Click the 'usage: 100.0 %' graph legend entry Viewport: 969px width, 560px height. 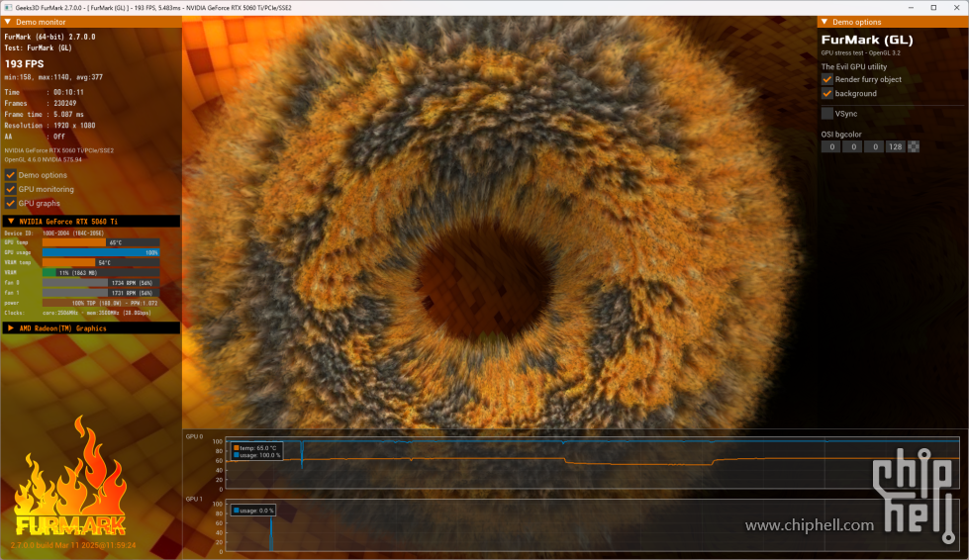point(256,455)
